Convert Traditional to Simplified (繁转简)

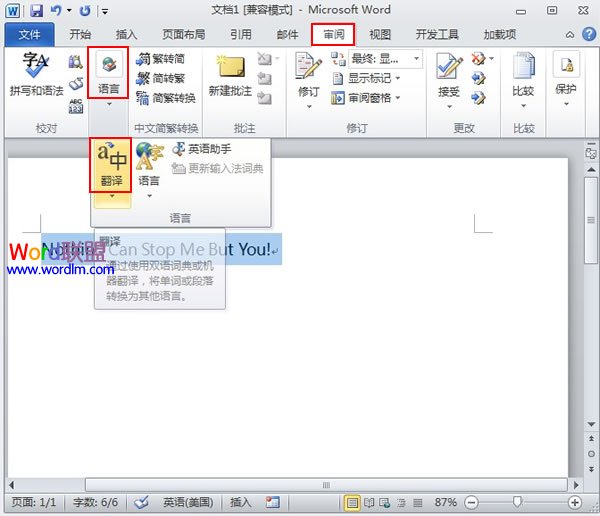coord(161,59)
